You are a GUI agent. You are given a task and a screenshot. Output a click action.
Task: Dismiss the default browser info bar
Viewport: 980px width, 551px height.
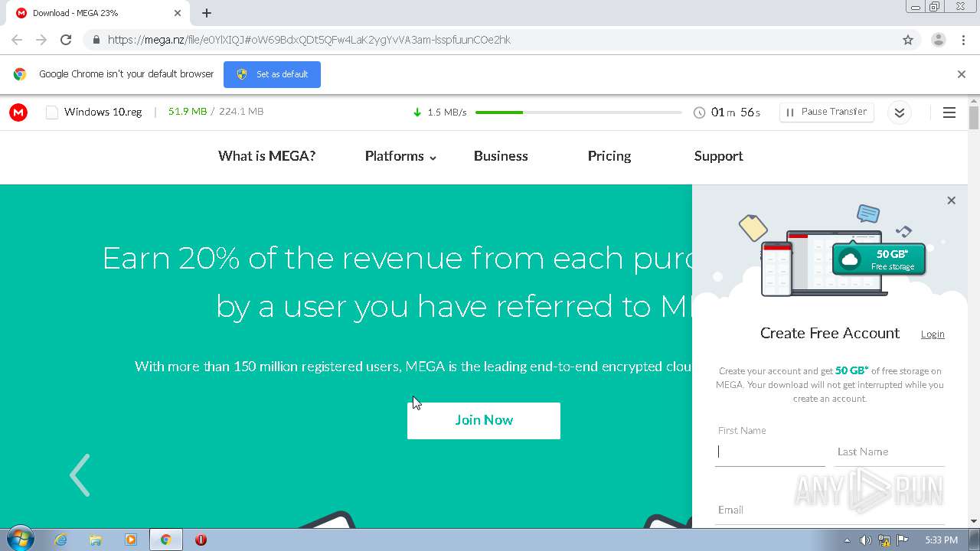[962, 74]
